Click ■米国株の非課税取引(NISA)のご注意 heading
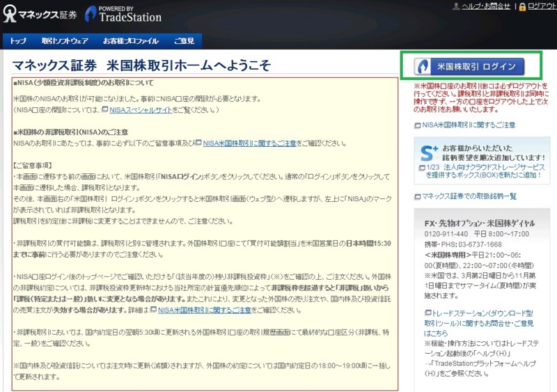557x392 pixels. pyautogui.click(x=70, y=132)
